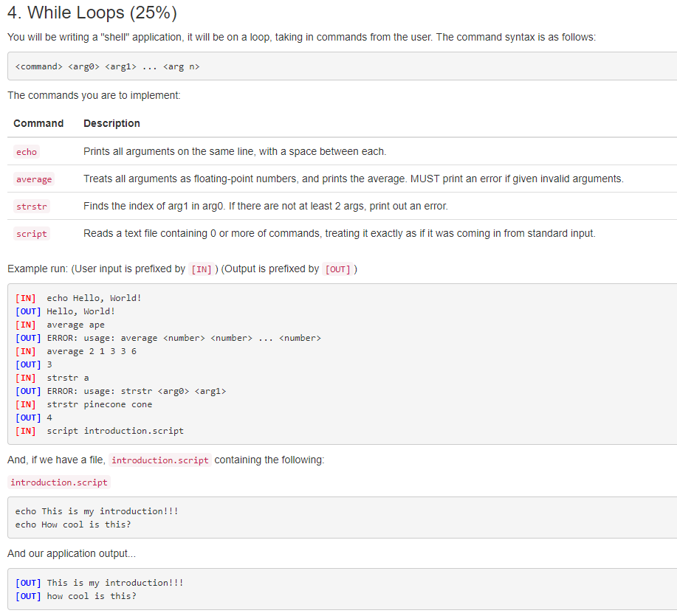Select the average command badge in the table
The width and height of the screenshot is (677, 616).
coord(33,179)
